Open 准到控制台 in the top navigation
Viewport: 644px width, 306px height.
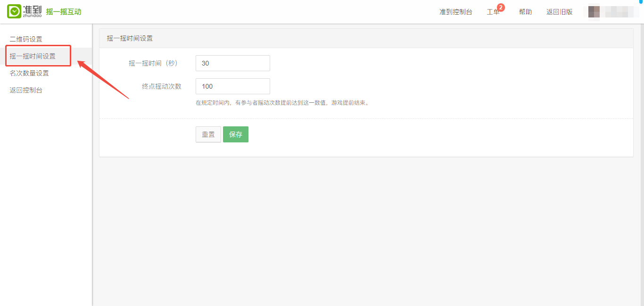(x=455, y=12)
